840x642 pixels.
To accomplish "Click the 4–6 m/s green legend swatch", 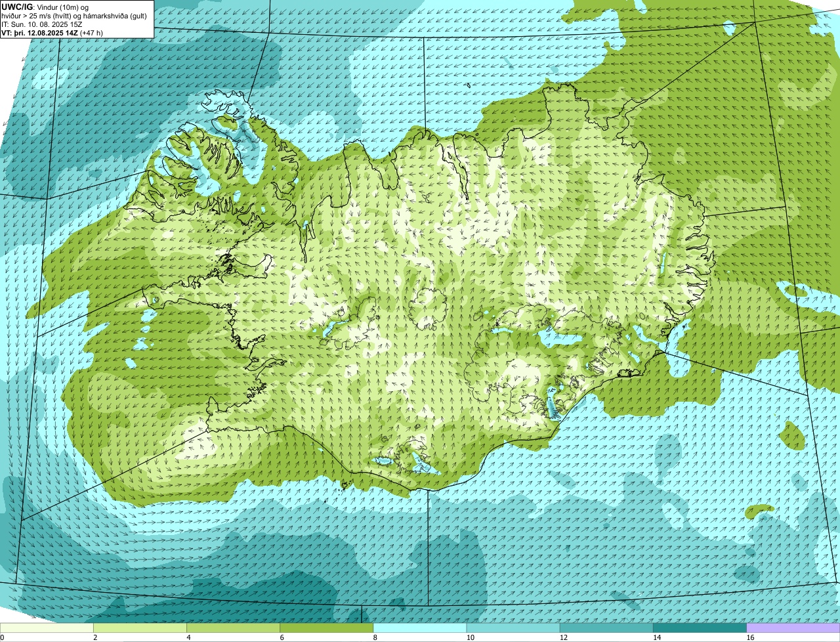I will [233, 628].
